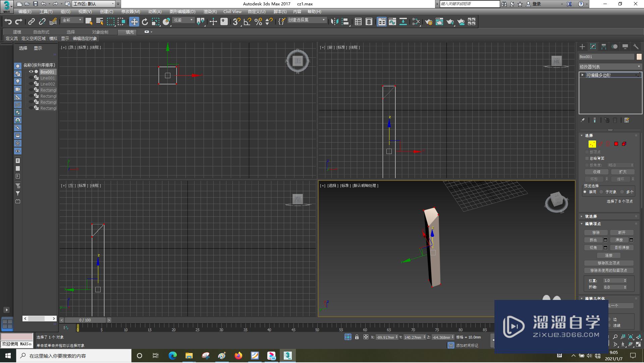Open the Civil View menu
Image resolution: width=644 pixels, height=363 pixels.
point(232,12)
